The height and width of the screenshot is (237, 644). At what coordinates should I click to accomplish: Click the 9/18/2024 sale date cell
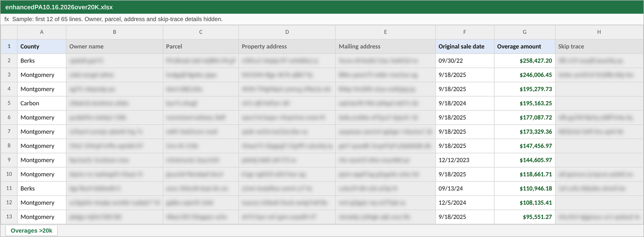464,103
